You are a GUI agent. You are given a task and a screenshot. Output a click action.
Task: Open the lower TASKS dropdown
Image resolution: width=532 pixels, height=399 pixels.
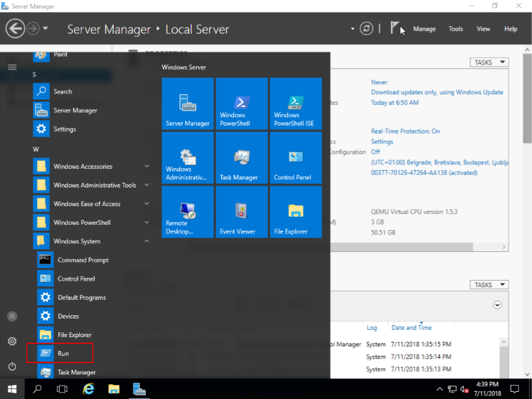click(489, 285)
